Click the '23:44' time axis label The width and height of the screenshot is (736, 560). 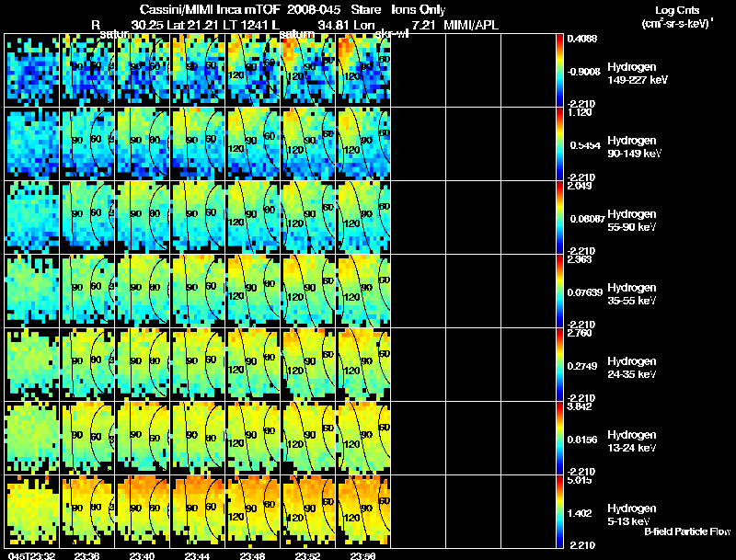click(197, 556)
